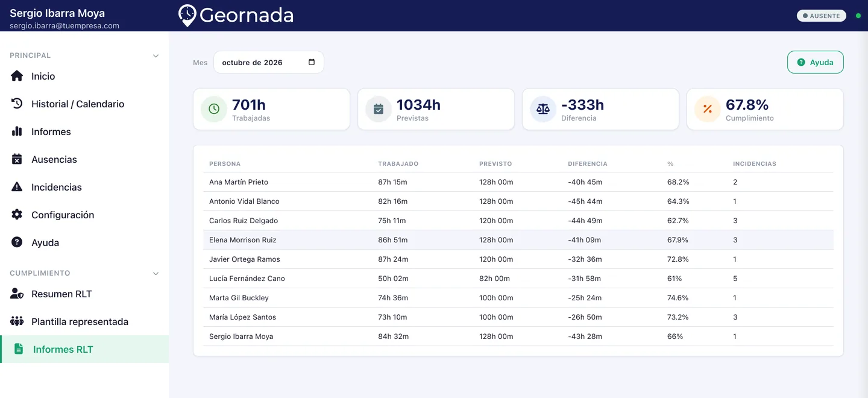Select Marta Gil Buckley in the table
The height and width of the screenshot is (398, 868).
[239, 298]
